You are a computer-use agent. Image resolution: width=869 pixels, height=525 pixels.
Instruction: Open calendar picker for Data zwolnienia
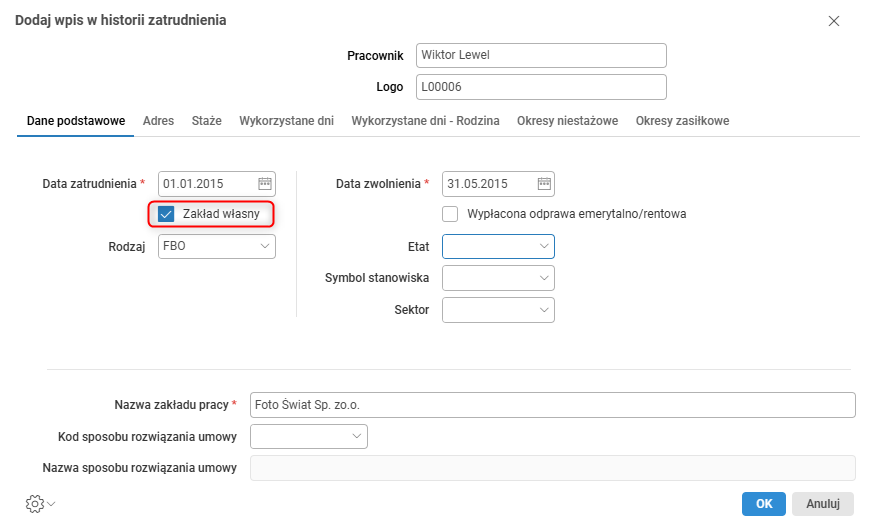pos(544,184)
